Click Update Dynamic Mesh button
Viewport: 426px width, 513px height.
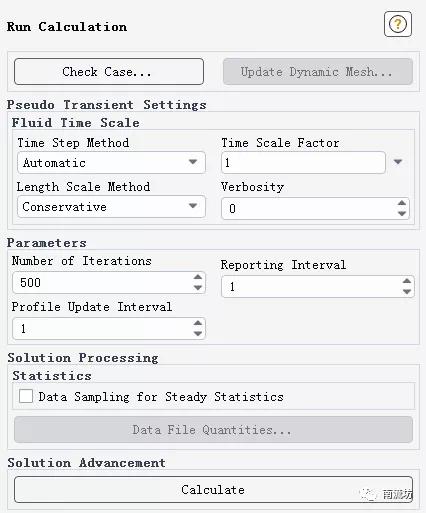tap(318, 72)
